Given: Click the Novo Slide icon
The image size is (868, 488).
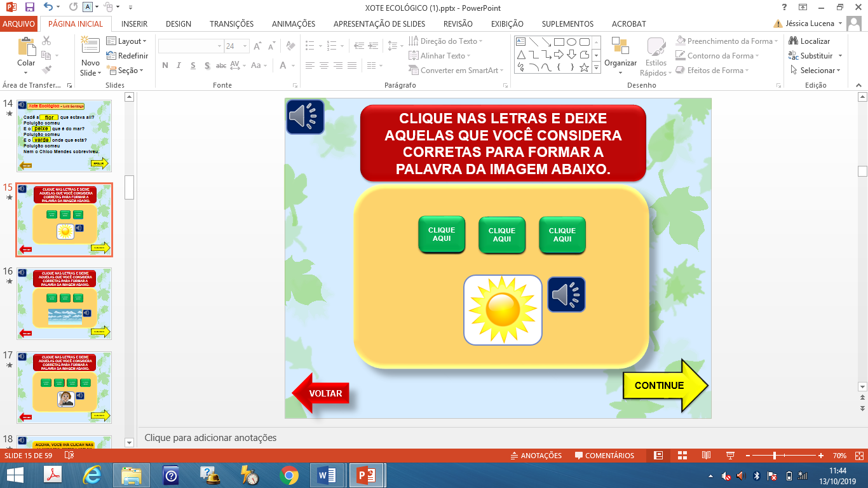Looking at the screenshot, I should [x=90, y=46].
